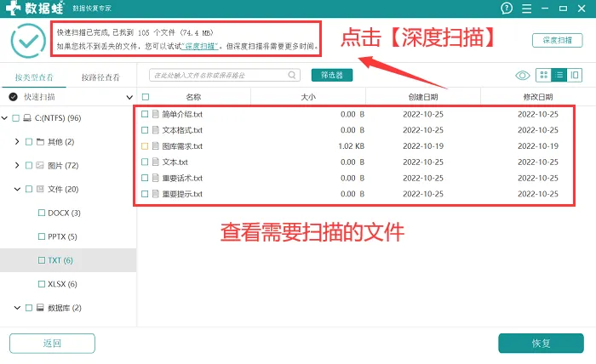Check the box for 文本.txt
596x364 pixels.
coord(145,162)
